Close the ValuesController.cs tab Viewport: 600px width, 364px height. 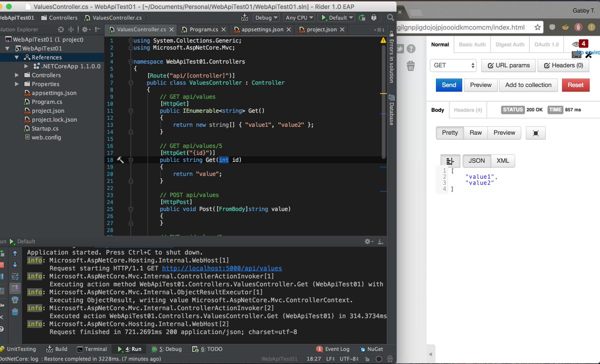click(171, 30)
